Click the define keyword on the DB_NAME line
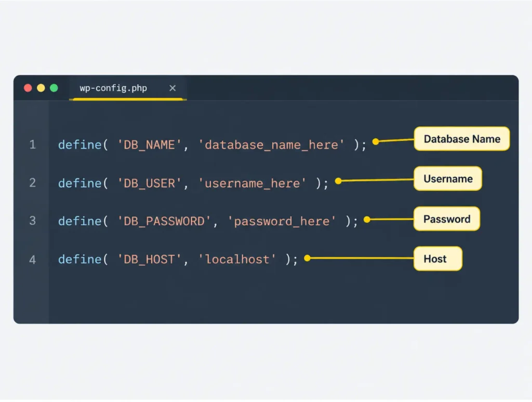Screen dimensions: 532x402 tap(80, 145)
